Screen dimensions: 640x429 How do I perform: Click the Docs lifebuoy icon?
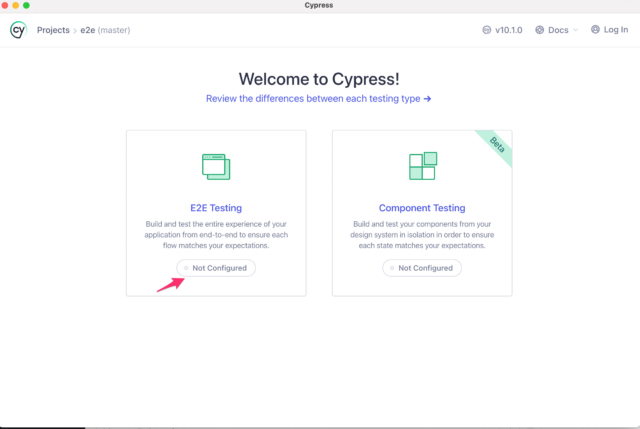click(x=540, y=30)
